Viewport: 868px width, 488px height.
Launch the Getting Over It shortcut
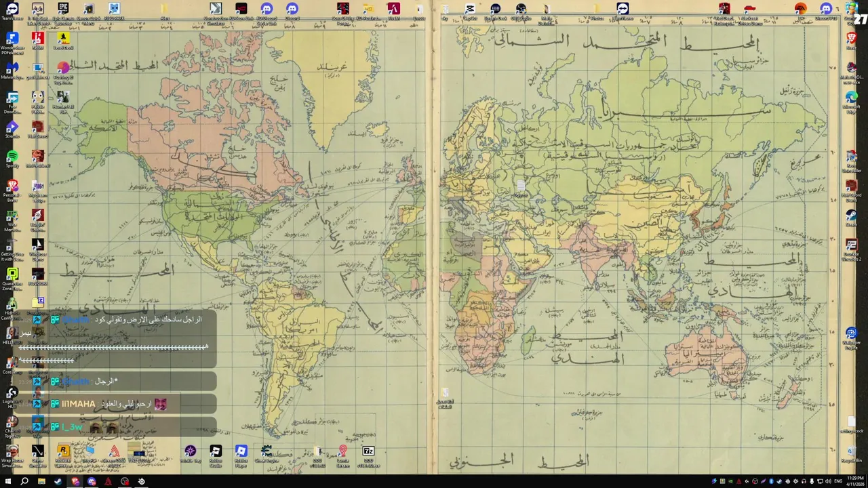pos(12,247)
